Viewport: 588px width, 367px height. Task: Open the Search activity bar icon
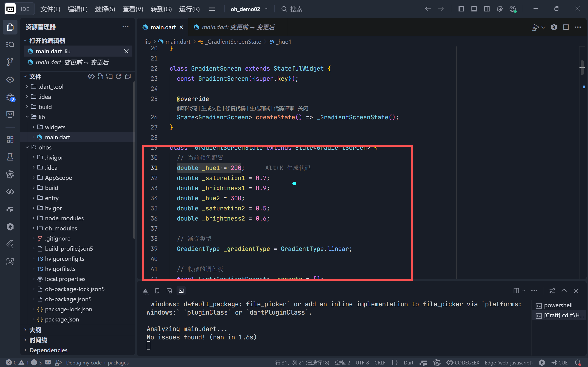click(10, 44)
